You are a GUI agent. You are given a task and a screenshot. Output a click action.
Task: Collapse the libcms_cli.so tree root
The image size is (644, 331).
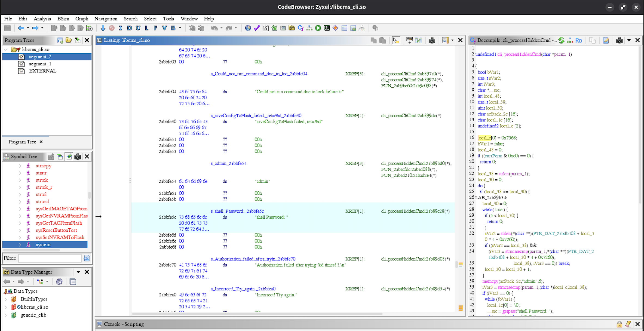6,50
